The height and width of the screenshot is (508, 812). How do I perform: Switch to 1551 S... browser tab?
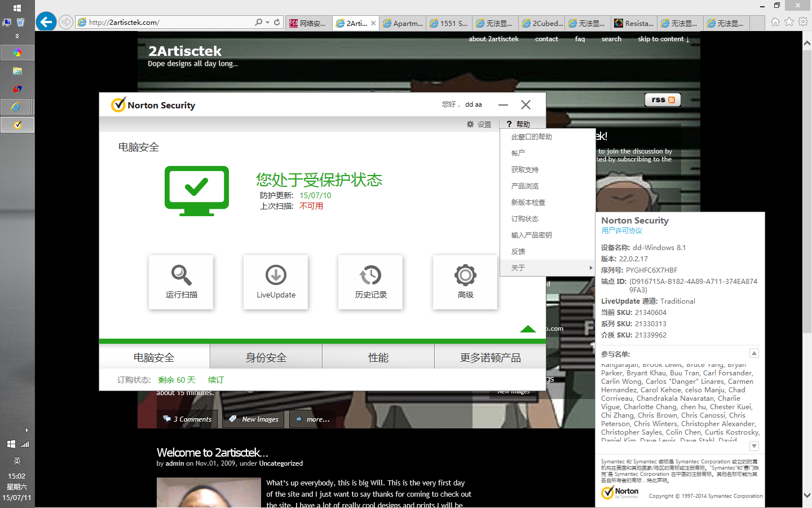[x=449, y=23]
